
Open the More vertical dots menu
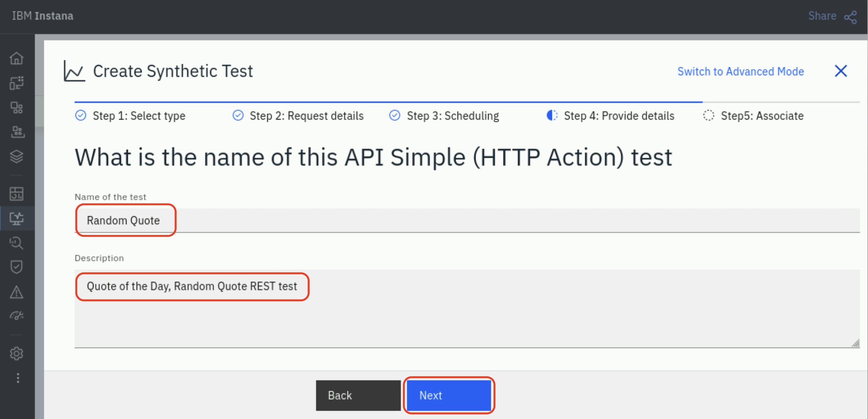click(x=17, y=378)
